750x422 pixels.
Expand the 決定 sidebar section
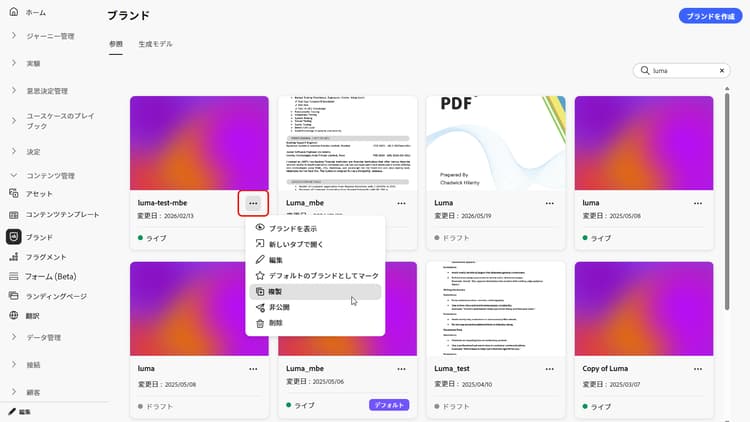click(14, 152)
